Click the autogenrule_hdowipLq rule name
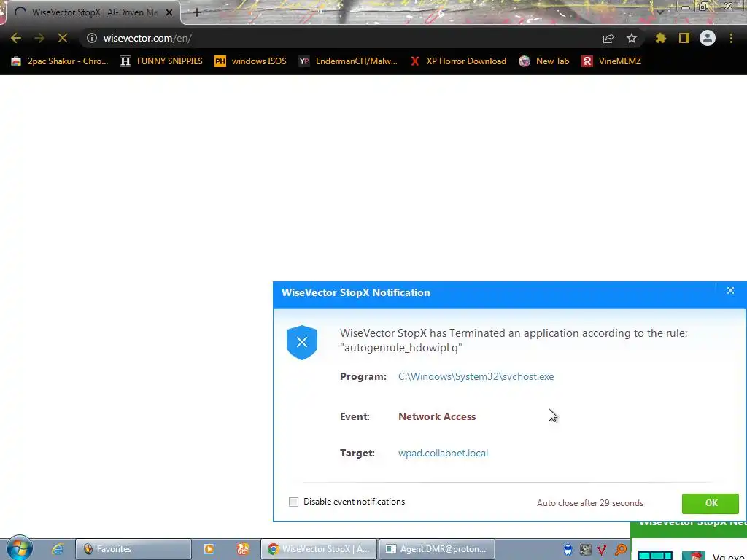This screenshot has height=560, width=747. [x=400, y=348]
